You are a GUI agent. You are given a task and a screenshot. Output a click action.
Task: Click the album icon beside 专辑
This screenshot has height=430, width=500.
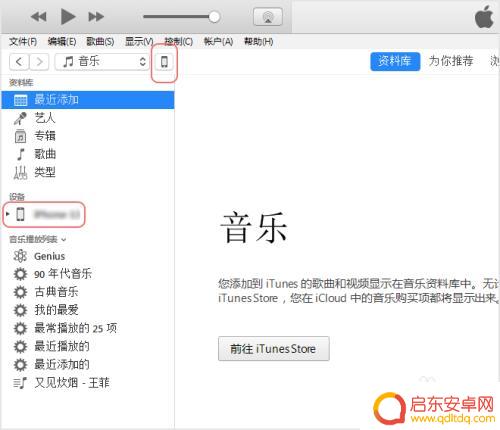(x=20, y=136)
